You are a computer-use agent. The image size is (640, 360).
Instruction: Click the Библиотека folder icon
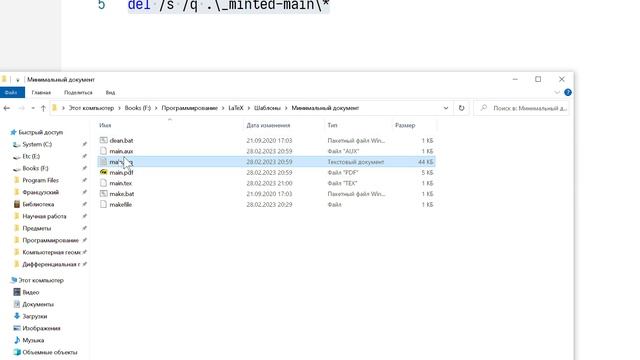click(x=17, y=204)
